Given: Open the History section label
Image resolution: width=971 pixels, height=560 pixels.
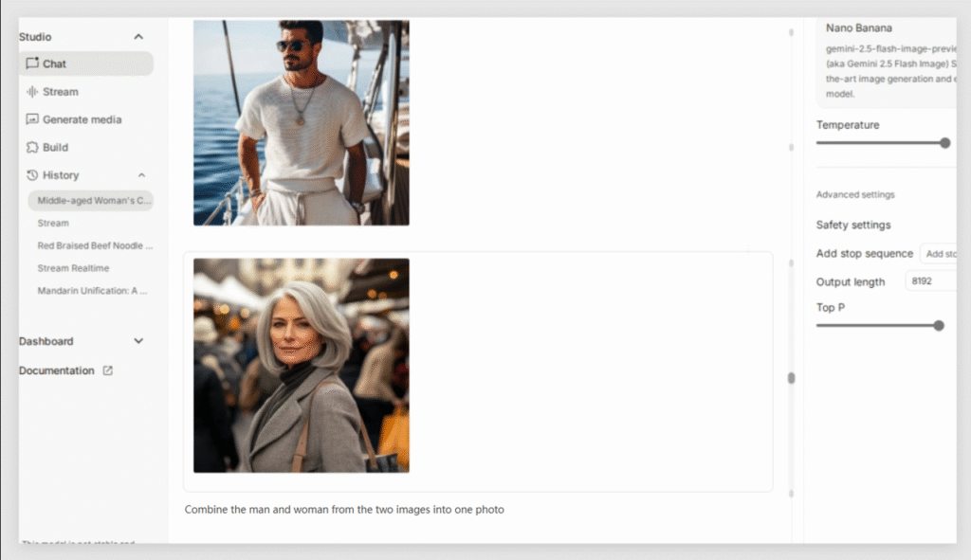Looking at the screenshot, I should [61, 175].
